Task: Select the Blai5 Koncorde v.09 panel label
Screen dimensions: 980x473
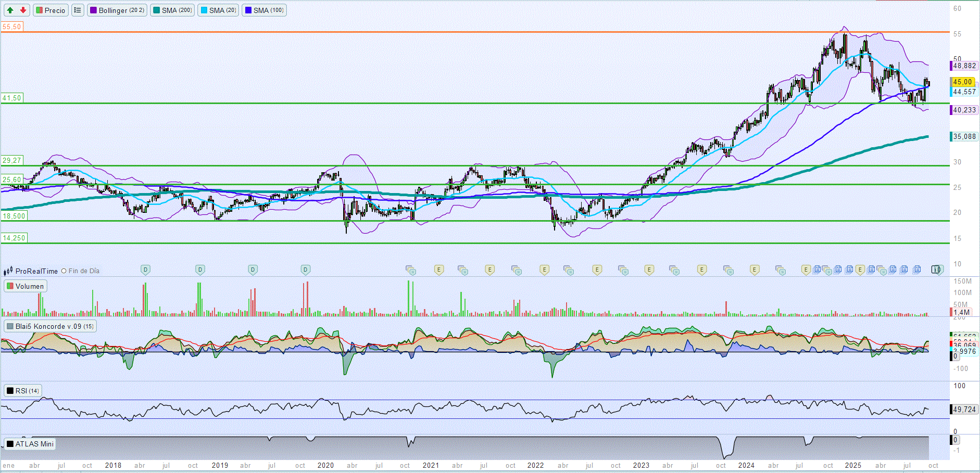Action: pos(50,326)
